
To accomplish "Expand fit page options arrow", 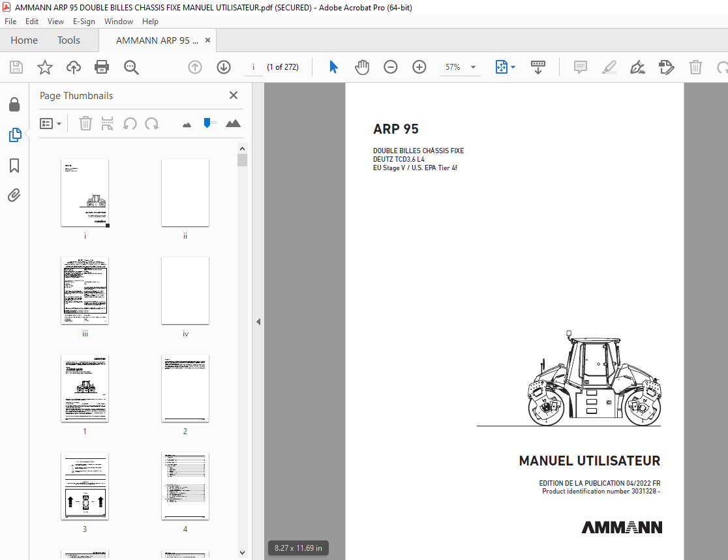I will pos(513,67).
